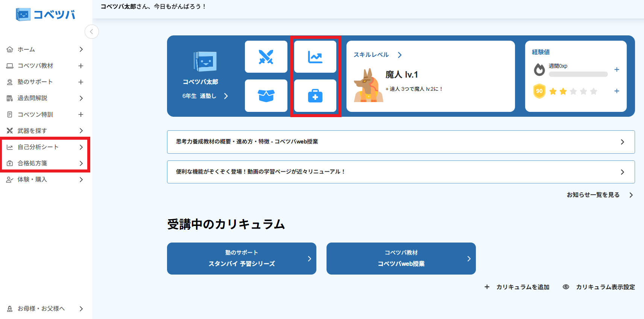Open お母様・お父様へ in the sidebar menu
Viewport: 644px width, 319px height.
click(x=45, y=308)
